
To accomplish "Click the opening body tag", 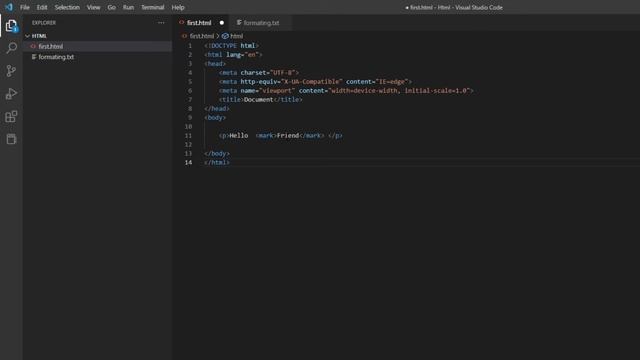I will coord(215,118).
